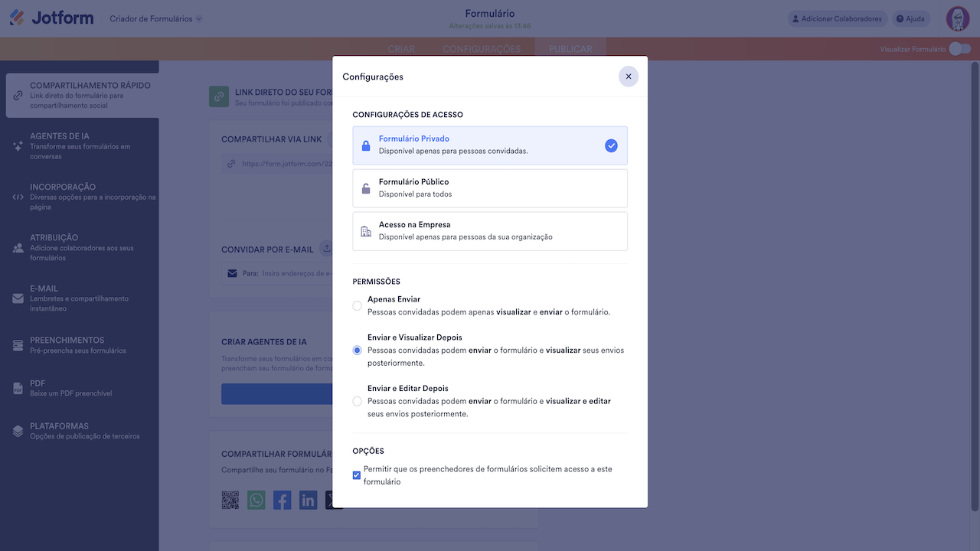Focus the Para e-mail address field

click(x=277, y=273)
